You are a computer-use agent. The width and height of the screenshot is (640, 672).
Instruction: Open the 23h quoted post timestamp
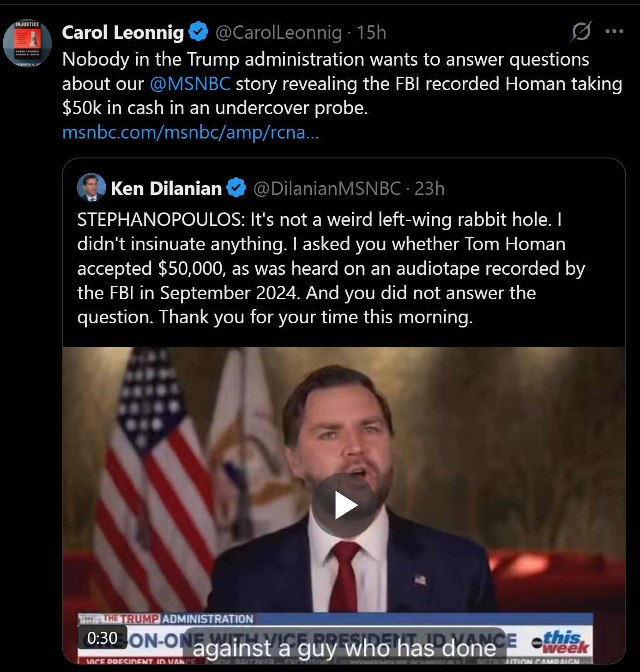tap(429, 188)
